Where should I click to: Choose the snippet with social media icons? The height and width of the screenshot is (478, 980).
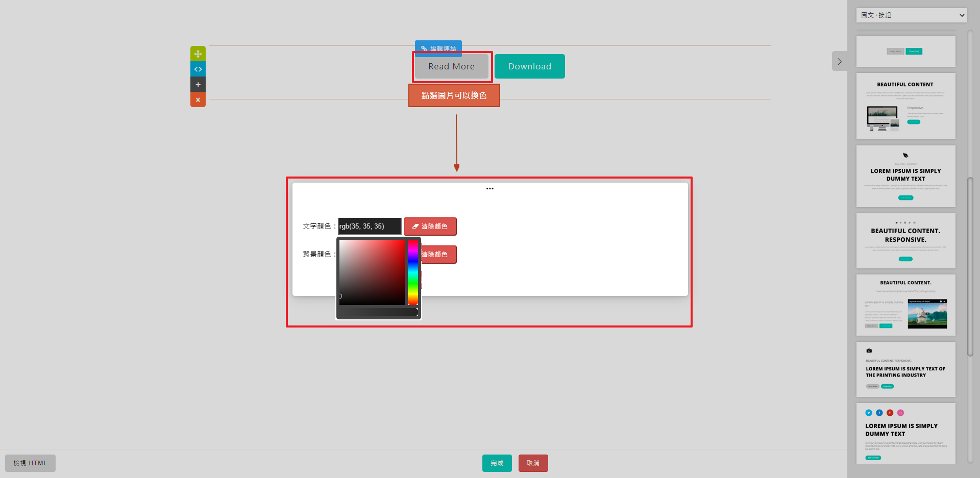(905, 433)
